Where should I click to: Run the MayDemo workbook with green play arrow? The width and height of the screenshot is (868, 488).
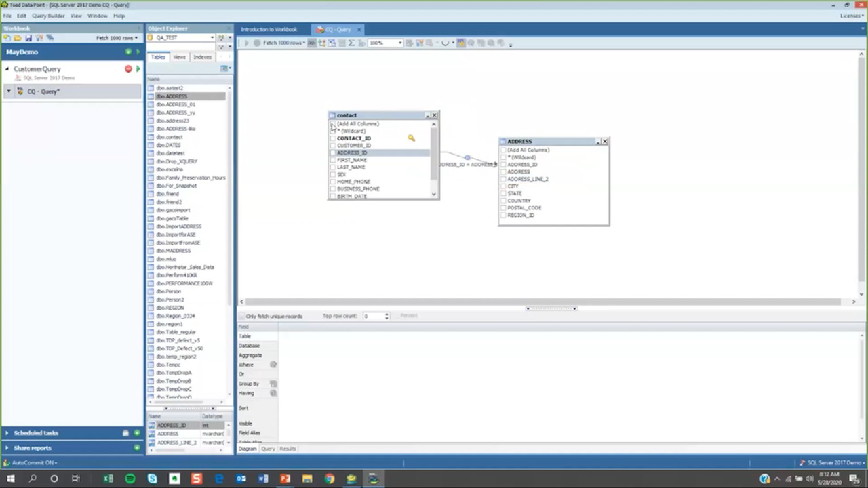point(138,52)
